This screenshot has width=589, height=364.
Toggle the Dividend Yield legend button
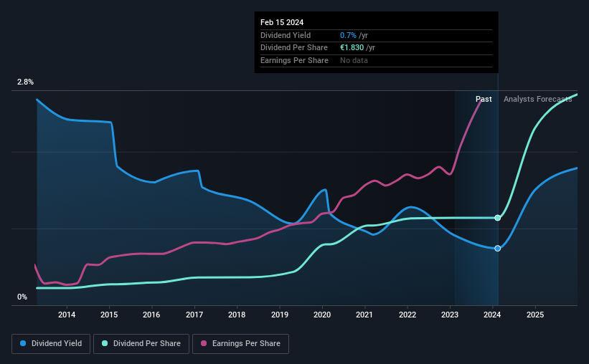tap(51, 344)
